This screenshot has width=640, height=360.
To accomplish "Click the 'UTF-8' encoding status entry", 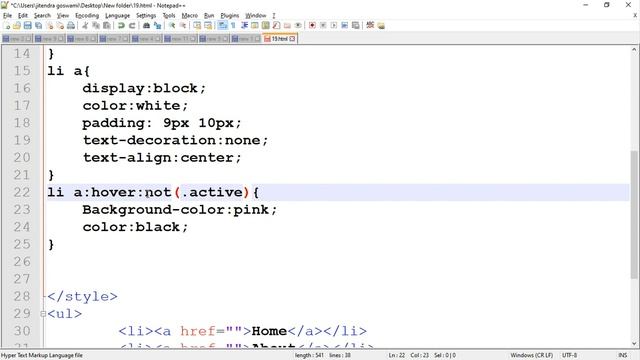I will (569, 356).
